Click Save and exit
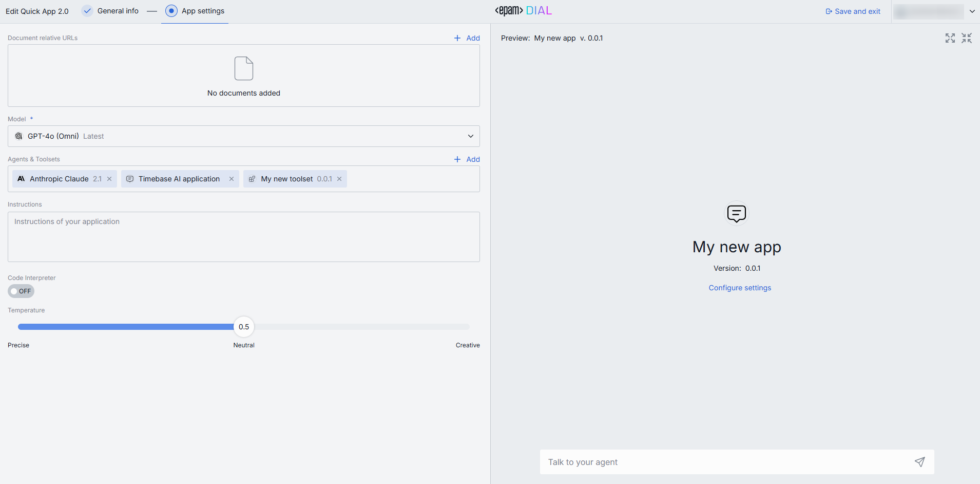The width and height of the screenshot is (980, 484). point(853,11)
